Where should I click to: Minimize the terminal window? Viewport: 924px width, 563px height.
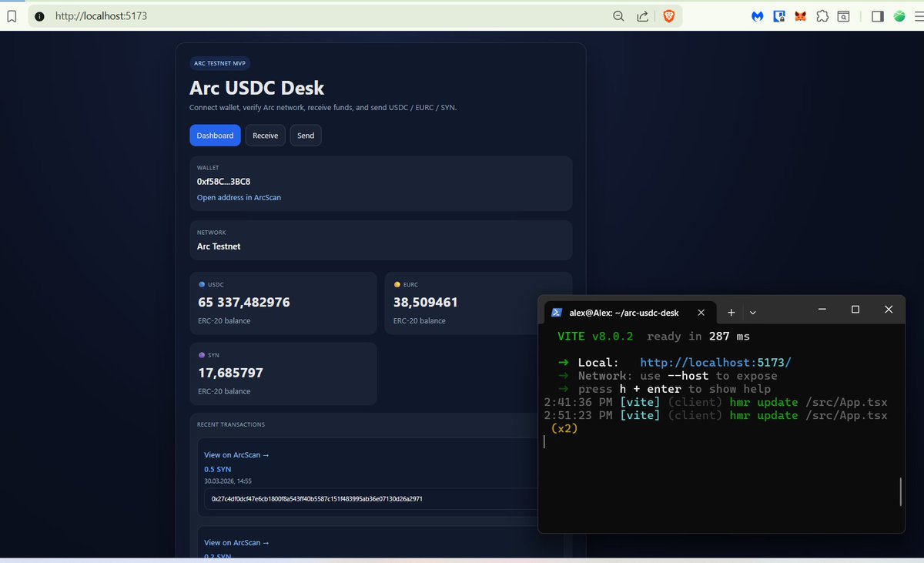[x=822, y=309]
